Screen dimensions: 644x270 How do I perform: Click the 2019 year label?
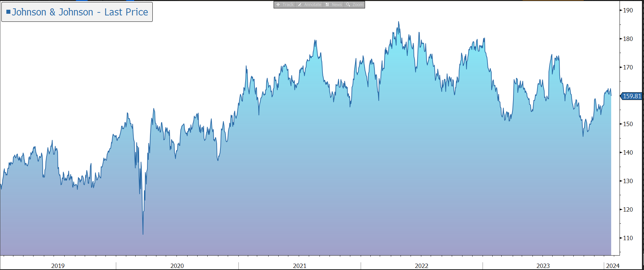tap(58, 266)
